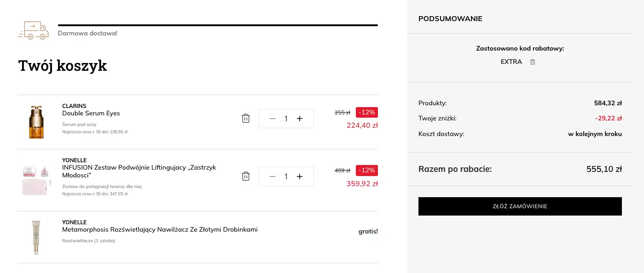This screenshot has height=273, width=644.
Task: Remove the EXTRA discount code
Action: coord(533,62)
